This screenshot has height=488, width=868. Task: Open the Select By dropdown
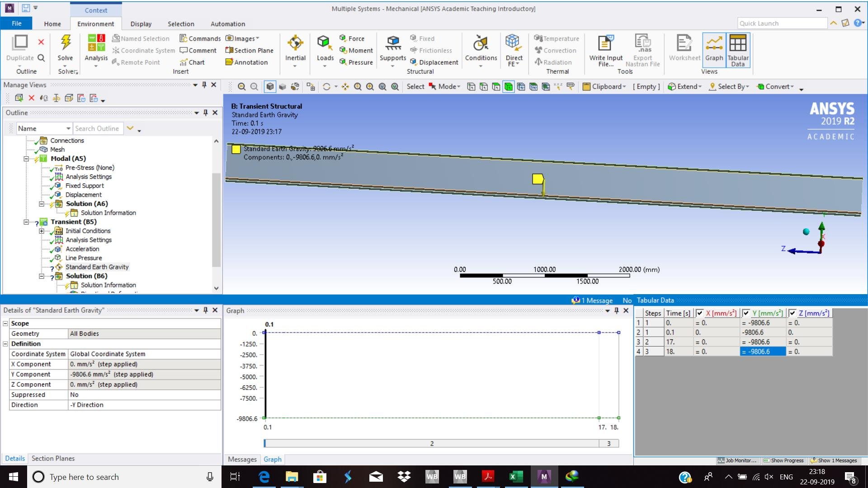click(x=729, y=87)
